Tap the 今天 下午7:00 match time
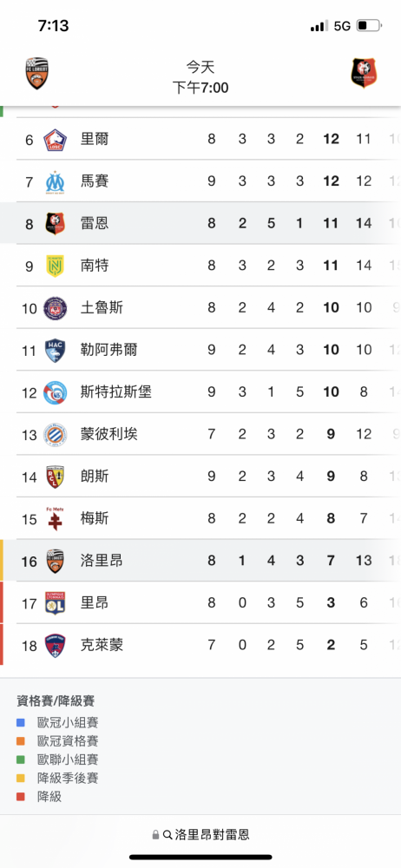401x868 pixels. click(200, 77)
